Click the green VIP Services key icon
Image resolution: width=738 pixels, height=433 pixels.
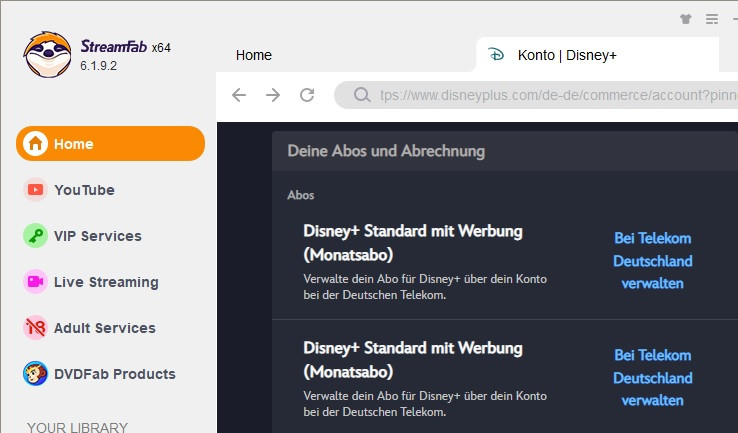click(x=35, y=236)
